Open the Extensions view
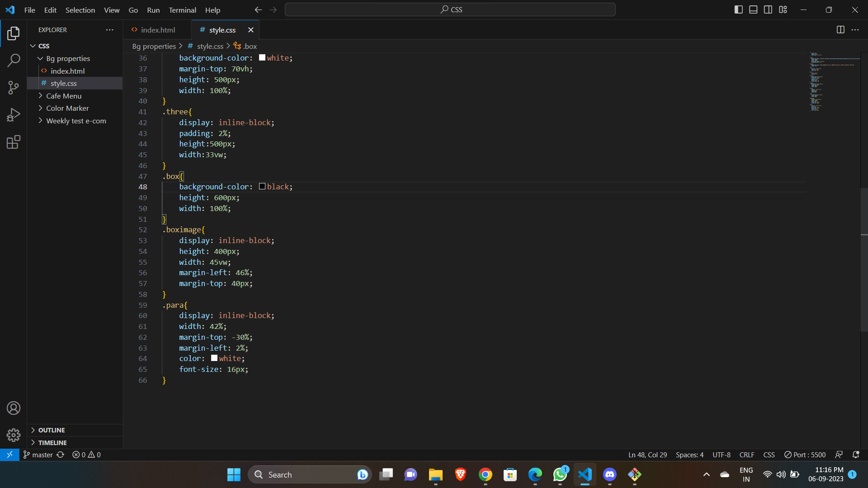This screenshot has height=488, width=868. (x=14, y=142)
